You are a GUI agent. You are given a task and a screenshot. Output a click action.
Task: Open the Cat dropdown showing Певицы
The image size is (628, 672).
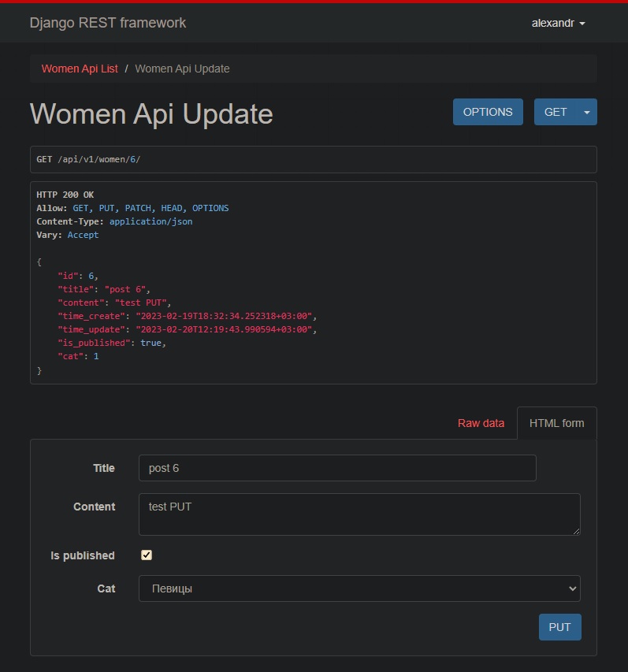[x=359, y=588]
